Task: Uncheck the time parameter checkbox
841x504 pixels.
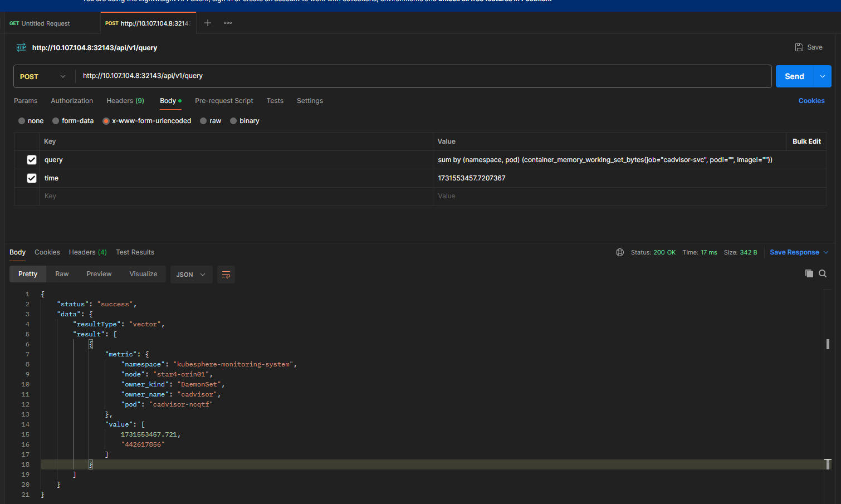Action: pos(32,178)
